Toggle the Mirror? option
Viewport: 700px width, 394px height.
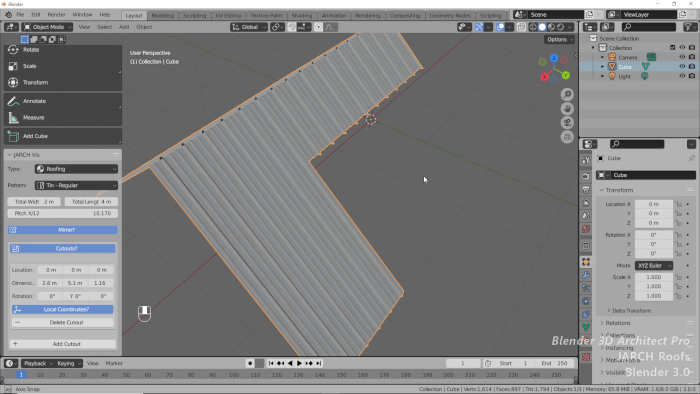coord(62,230)
